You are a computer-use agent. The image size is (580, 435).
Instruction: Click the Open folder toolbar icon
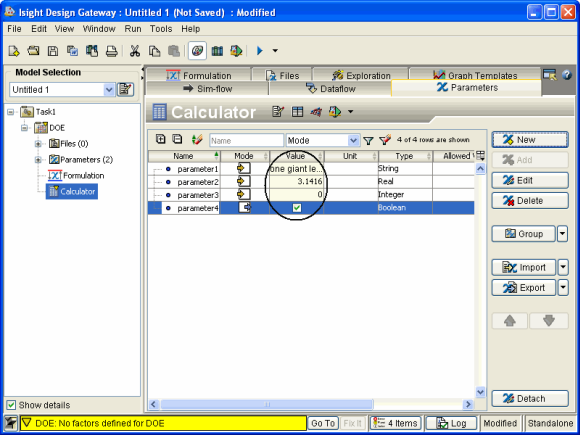click(x=33, y=51)
